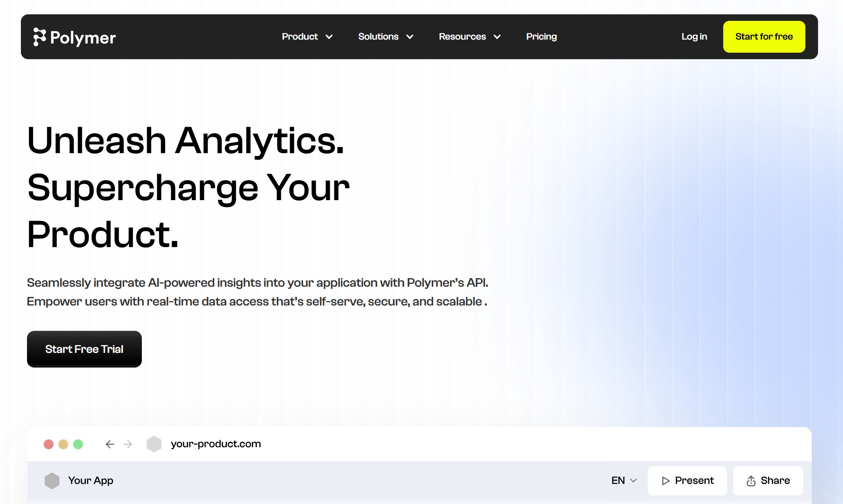This screenshot has height=504, width=843.
Task: Click the Polymer logo icon
Action: (40, 37)
